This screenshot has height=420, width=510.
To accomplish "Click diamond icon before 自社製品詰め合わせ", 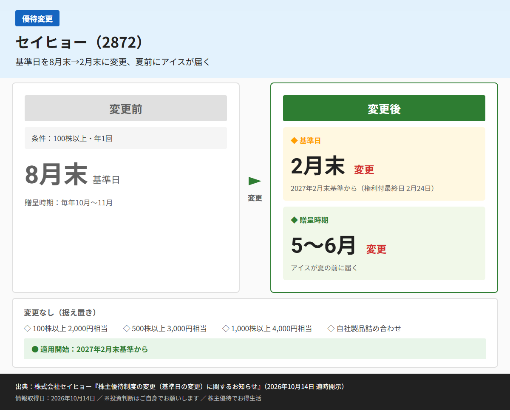I will pyautogui.click(x=331, y=328).
